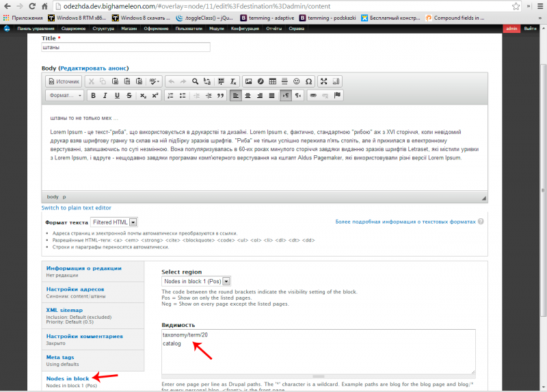Click the Remove Format icon

(x=233, y=81)
